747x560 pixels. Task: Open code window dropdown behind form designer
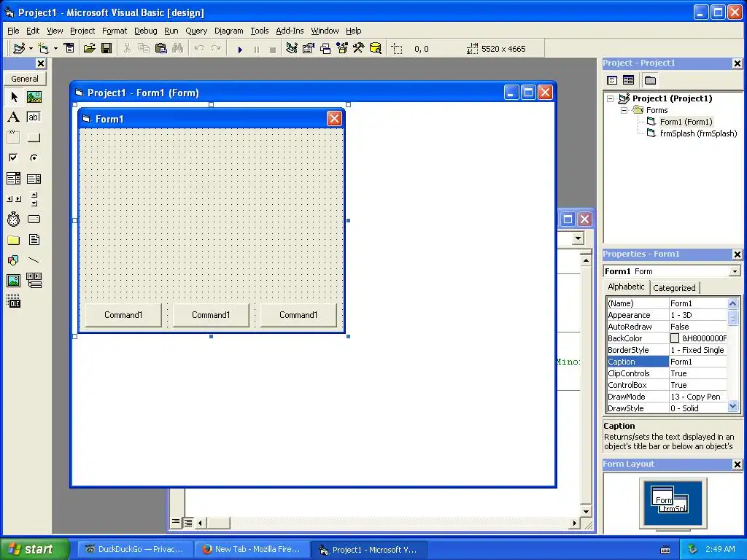(x=578, y=238)
